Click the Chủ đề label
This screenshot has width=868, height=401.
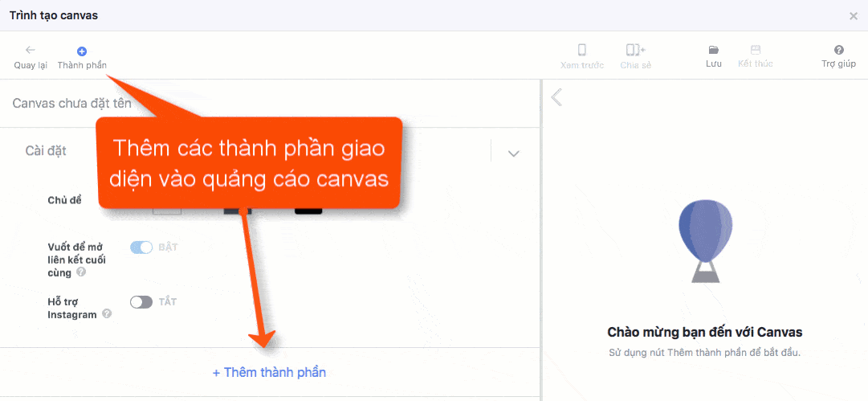coord(65,201)
